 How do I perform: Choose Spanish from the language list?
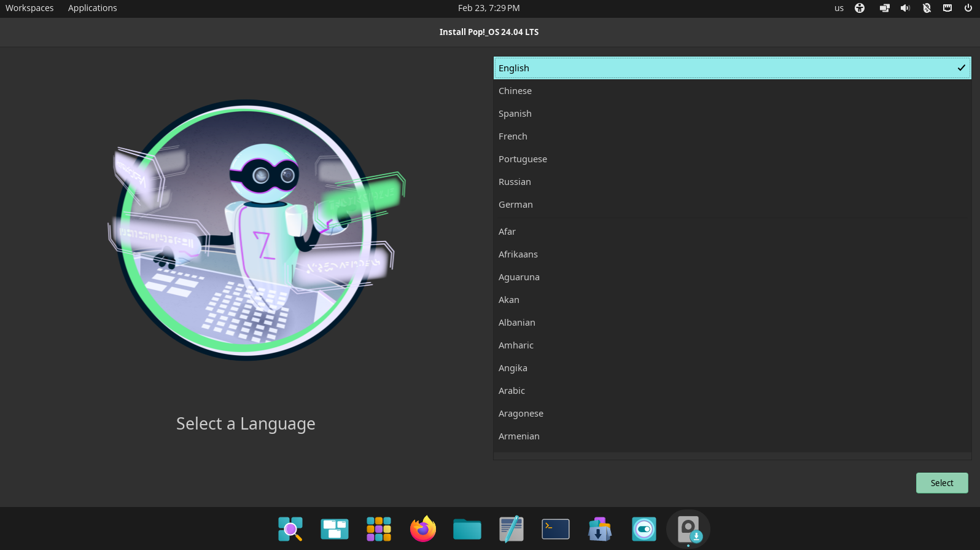point(515,114)
